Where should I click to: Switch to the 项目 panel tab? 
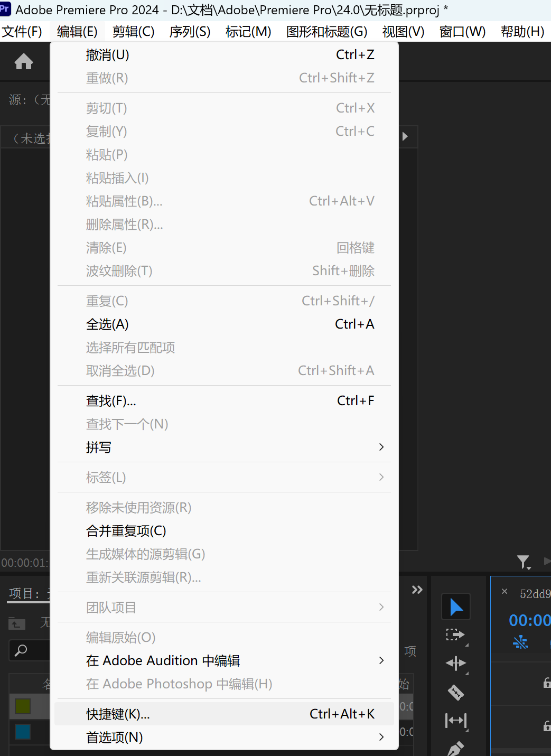click(29, 593)
